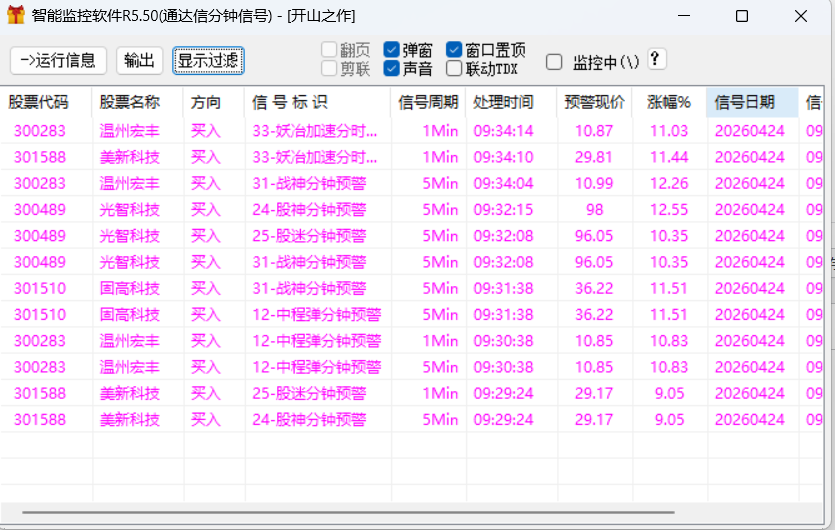835x530 pixels.
Task: Click the 12-中程弹分钟预警 cell for 固高科技
Action: tap(317, 314)
